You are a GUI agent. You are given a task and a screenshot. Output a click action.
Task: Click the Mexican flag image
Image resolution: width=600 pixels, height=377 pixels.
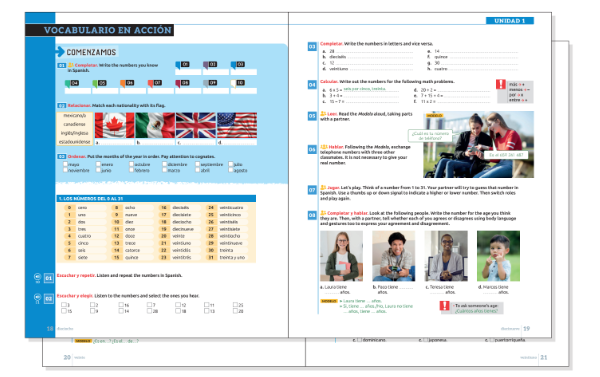point(155,126)
